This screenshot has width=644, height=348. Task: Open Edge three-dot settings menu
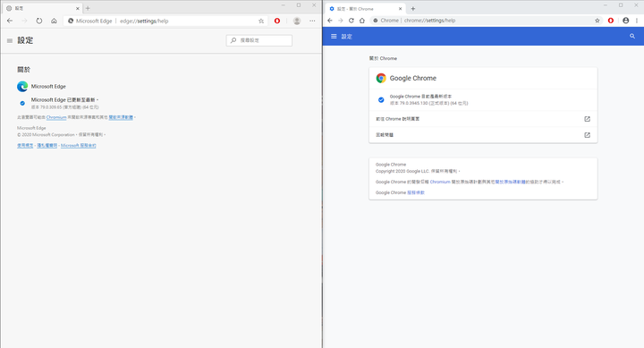(312, 21)
